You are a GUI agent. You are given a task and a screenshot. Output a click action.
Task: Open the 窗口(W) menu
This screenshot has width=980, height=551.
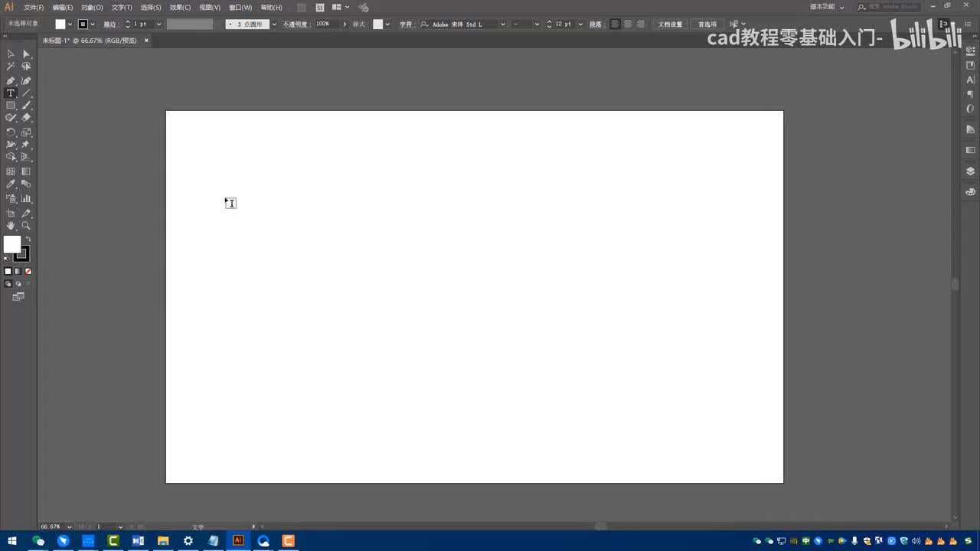click(x=240, y=8)
